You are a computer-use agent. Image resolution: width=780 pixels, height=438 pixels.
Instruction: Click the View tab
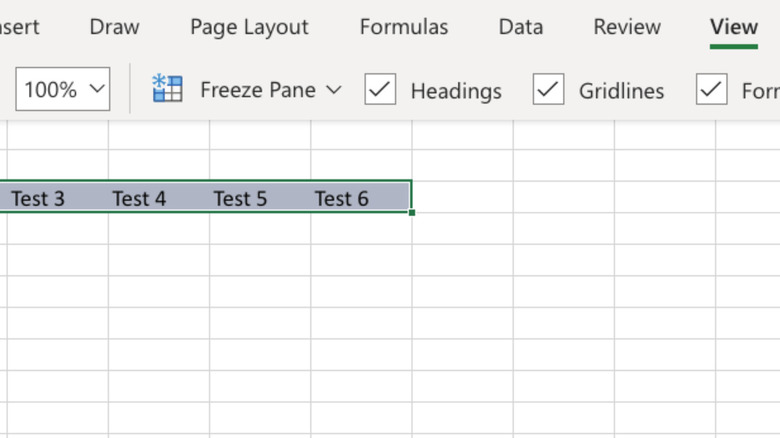[734, 27]
